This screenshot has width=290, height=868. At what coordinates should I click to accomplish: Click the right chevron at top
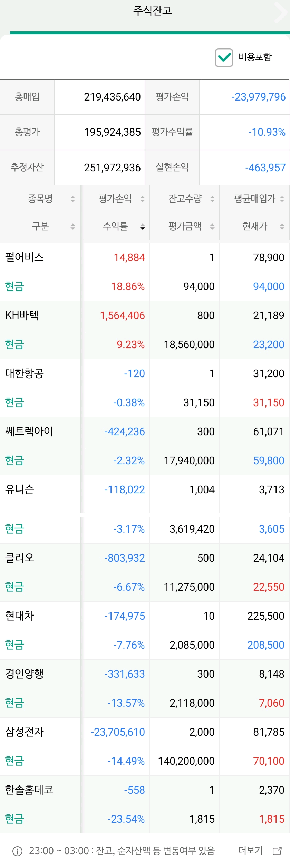(280, 12)
